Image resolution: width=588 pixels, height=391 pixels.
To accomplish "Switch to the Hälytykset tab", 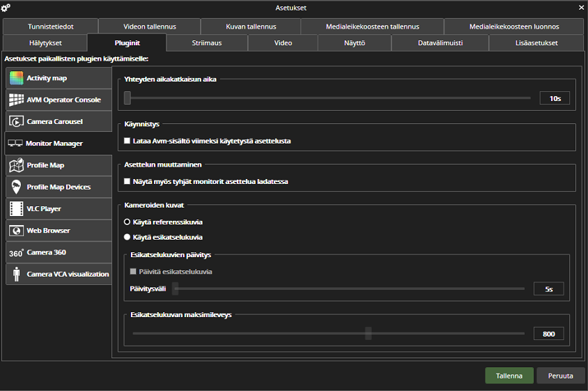I will (45, 43).
